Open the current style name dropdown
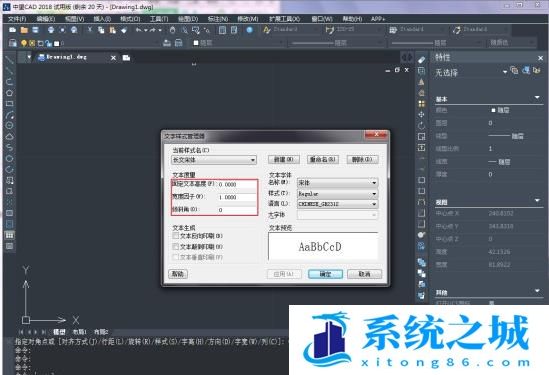This screenshot has width=549, height=375. tap(214, 160)
